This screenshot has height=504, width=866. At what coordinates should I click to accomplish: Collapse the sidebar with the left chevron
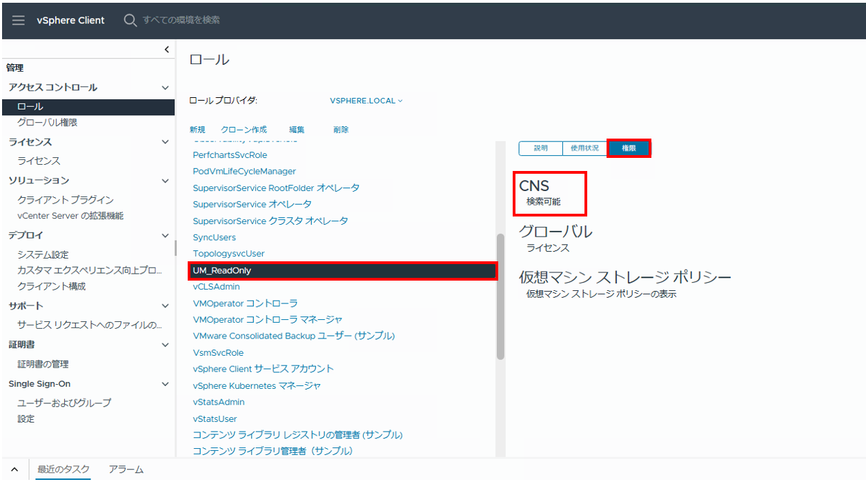coord(166,49)
